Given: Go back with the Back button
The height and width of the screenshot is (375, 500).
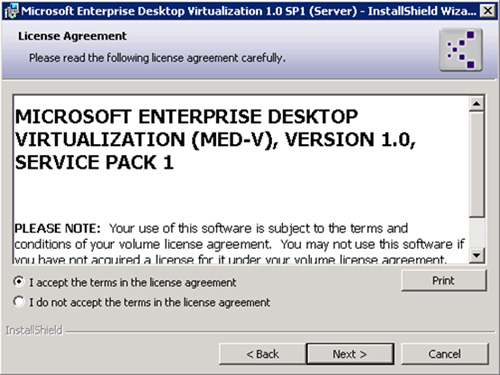Looking at the screenshot, I should [262, 354].
